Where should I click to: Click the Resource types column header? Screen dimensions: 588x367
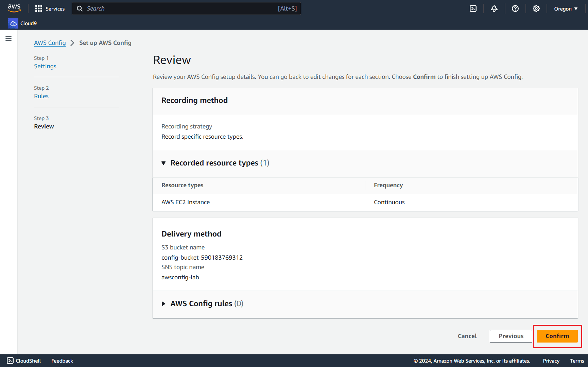tap(182, 185)
